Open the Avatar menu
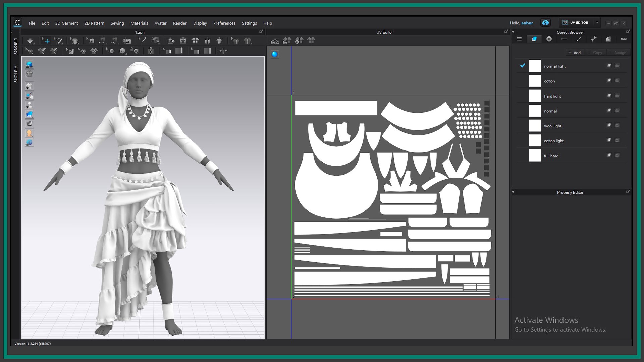Screen dimensions: 644x362 [x=160, y=23]
